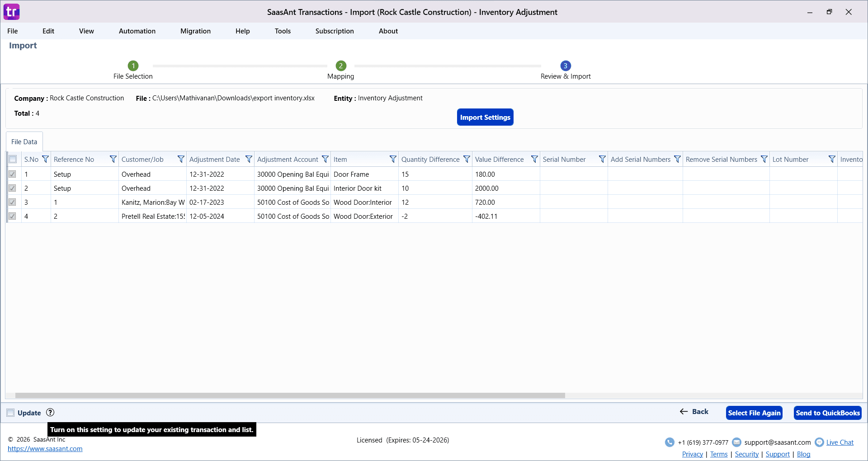
Task: Uncheck row 2 Interior Door kit checkbox
Action: point(13,188)
